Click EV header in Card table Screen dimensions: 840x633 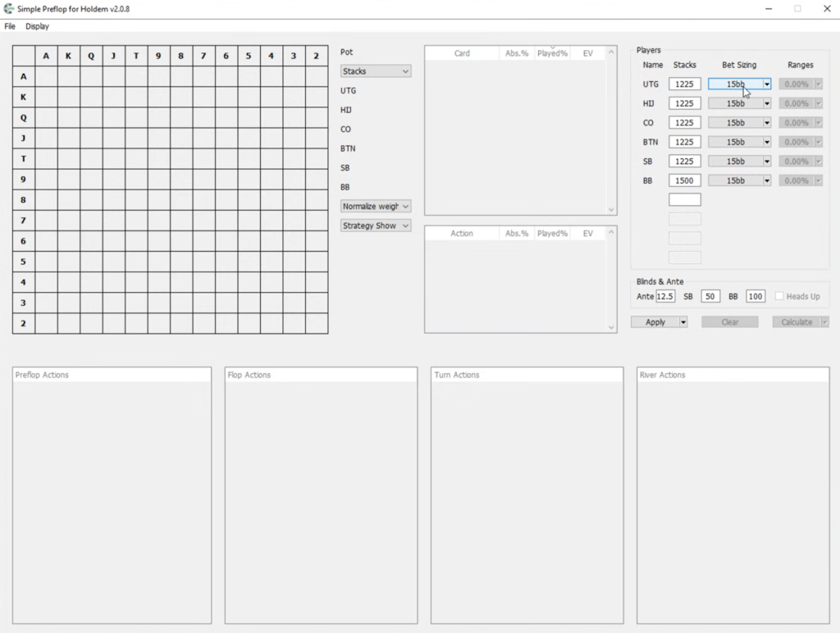pos(587,53)
